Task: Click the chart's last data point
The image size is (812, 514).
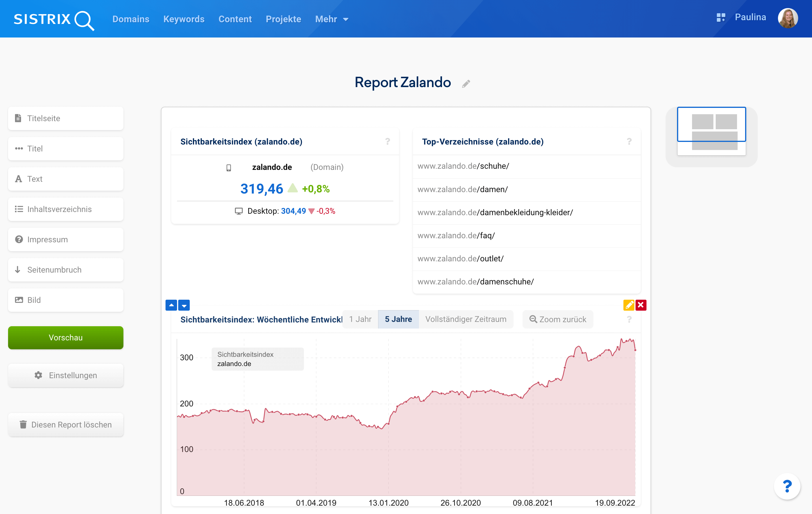Action: (x=635, y=350)
